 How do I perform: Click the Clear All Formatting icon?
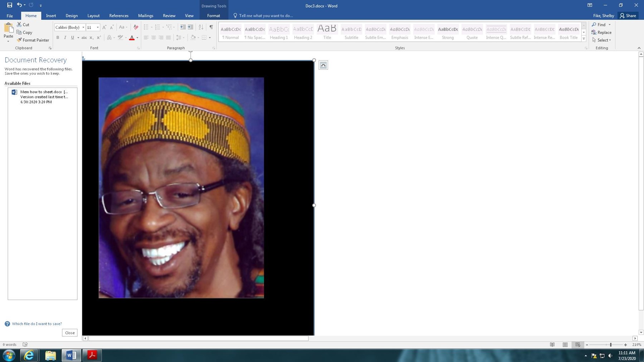(136, 27)
